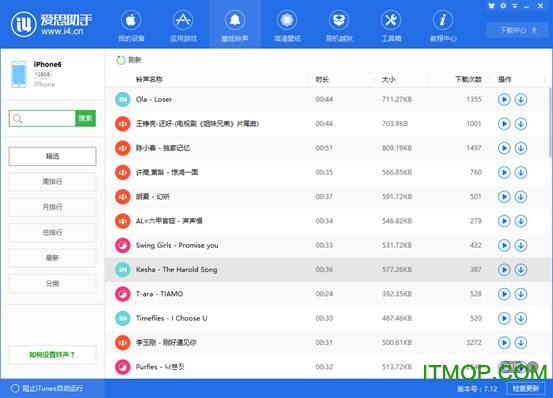Download the 00:34 546.82KB ringtone
Image resolution: width=553 pixels, height=398 pixels.
[521, 221]
